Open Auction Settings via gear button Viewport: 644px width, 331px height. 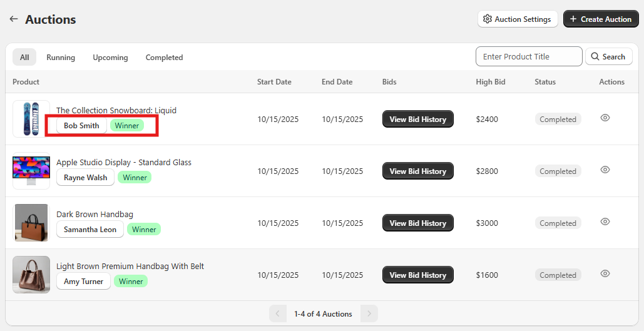click(517, 19)
